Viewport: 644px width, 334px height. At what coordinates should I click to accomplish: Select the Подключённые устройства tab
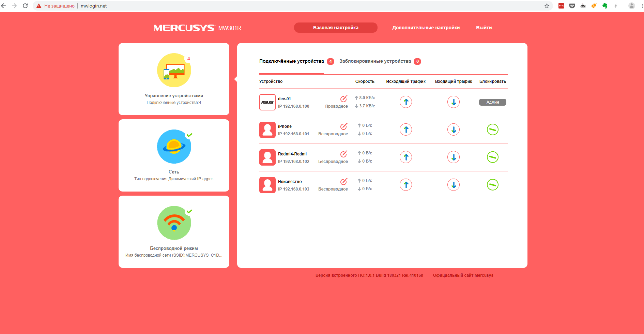tap(292, 61)
